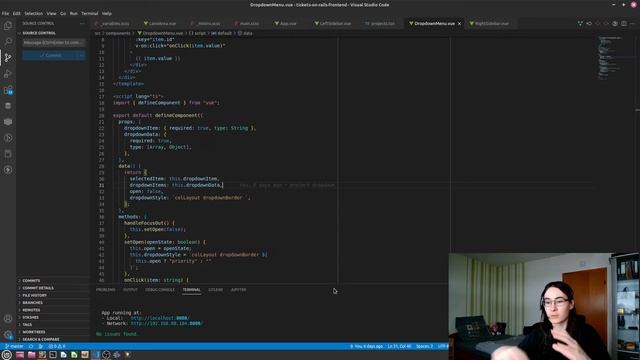Switch to the Jupyter panel tab
This screenshot has width=640, height=360.
(x=238, y=290)
